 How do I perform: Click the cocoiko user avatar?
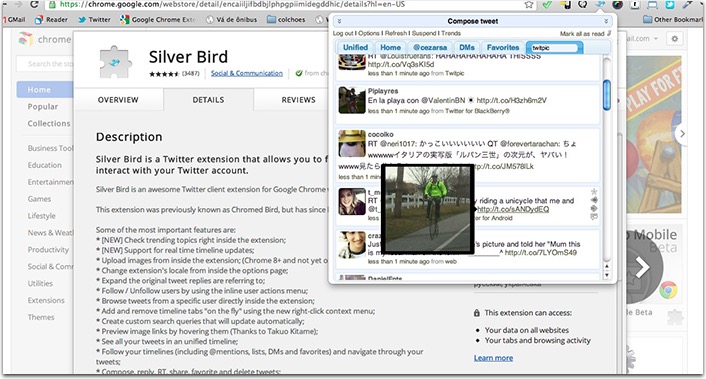pyautogui.click(x=352, y=143)
